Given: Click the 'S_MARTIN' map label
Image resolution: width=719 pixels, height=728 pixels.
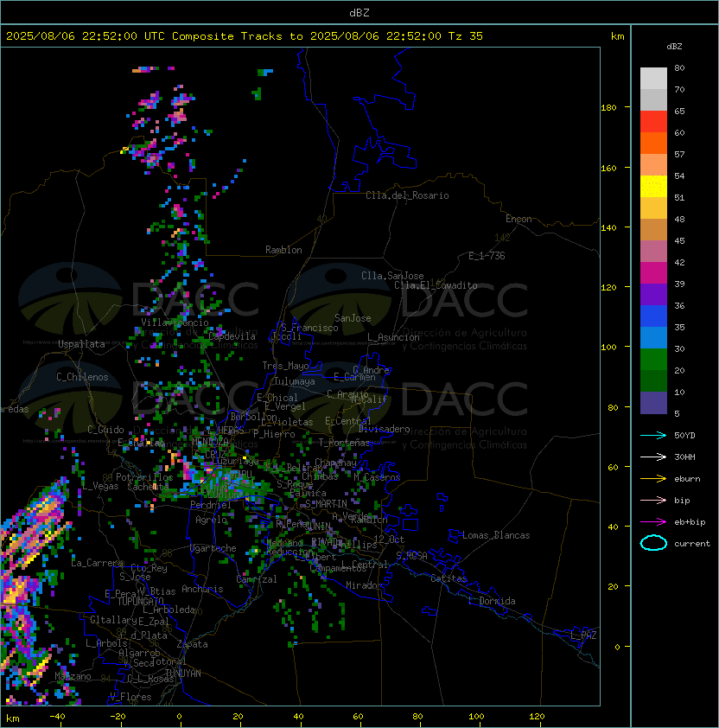Looking at the screenshot, I should [326, 504].
